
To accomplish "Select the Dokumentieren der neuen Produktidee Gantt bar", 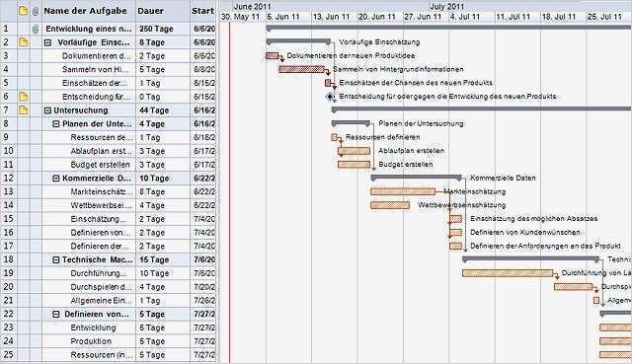I will tap(273, 55).
